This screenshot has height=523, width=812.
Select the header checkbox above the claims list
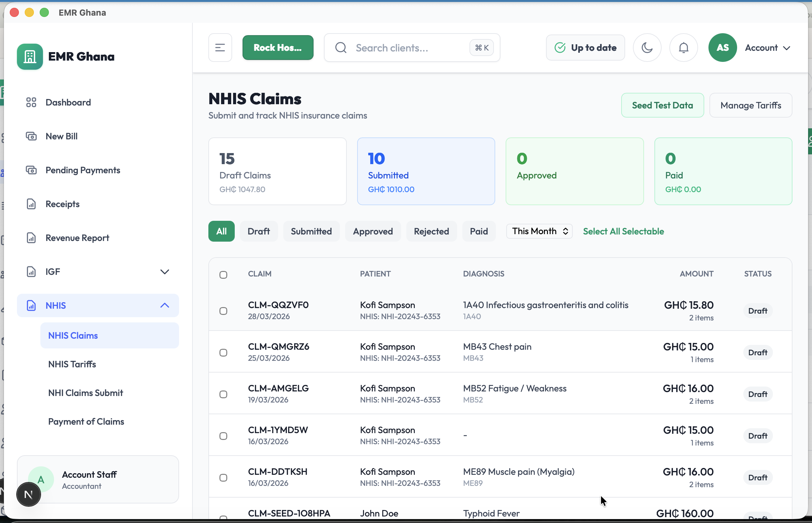coord(223,275)
